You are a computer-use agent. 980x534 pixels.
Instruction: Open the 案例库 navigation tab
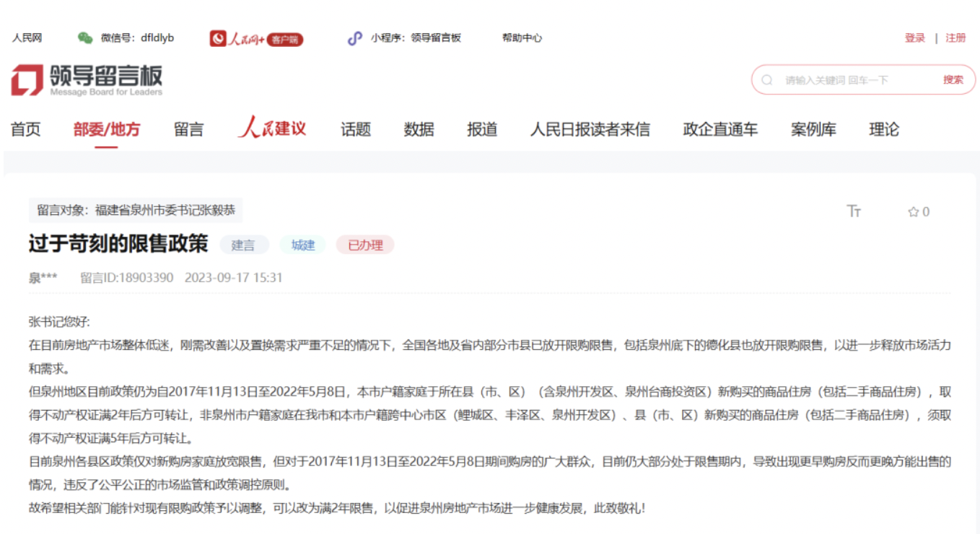(813, 130)
